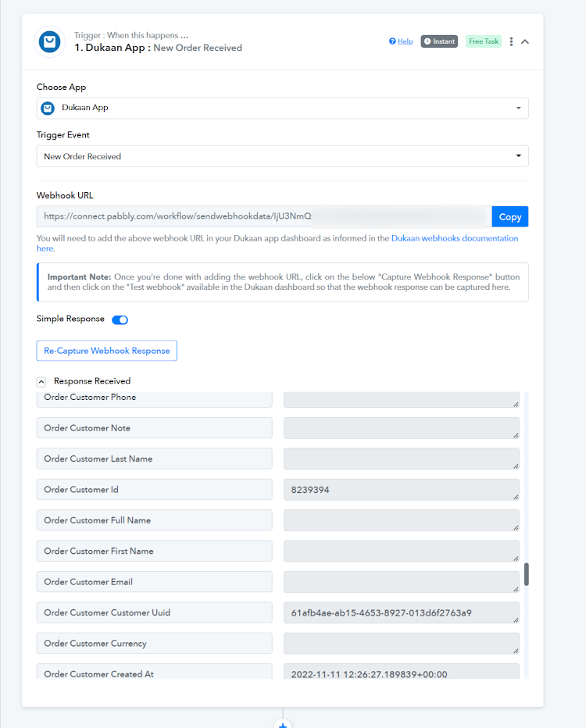
Task: Click Re-Capture Webhook Response button
Action: click(107, 351)
